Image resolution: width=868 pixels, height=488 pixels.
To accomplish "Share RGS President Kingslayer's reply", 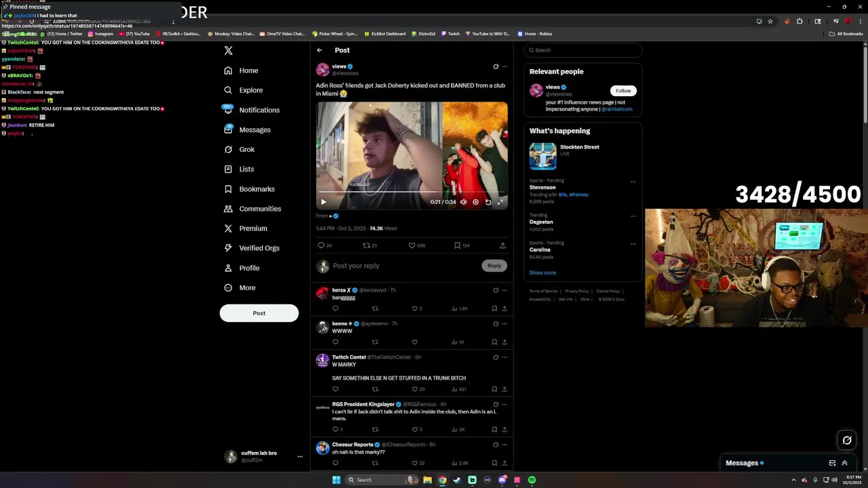I will point(505,429).
